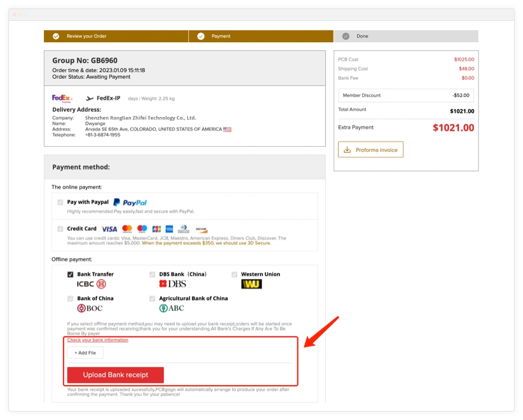This screenshot has height=420, width=523.
Task: Click the PayPal logo
Action: (130, 202)
